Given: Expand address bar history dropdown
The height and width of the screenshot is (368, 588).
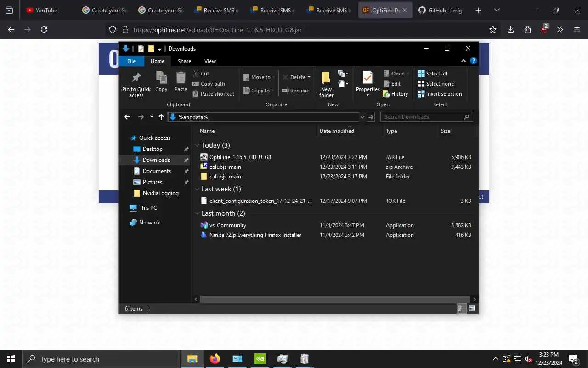Looking at the screenshot, I should (x=362, y=117).
